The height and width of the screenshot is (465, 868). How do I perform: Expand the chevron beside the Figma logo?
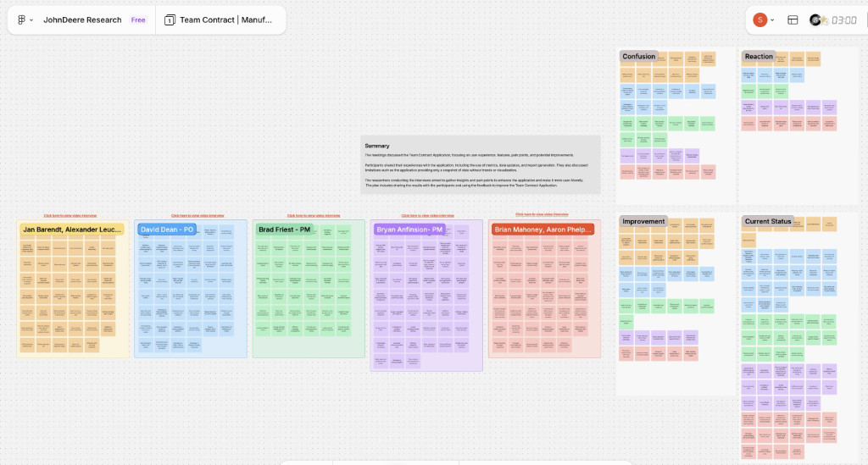[31, 20]
